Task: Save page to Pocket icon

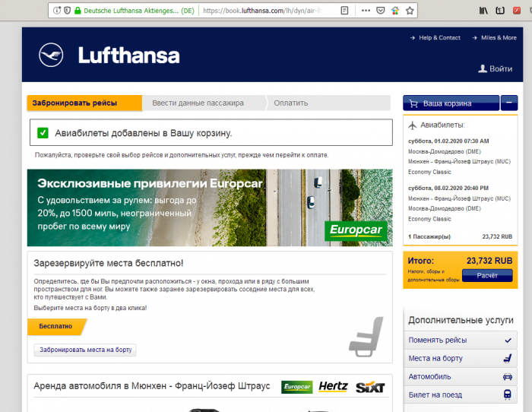Action: [381, 11]
